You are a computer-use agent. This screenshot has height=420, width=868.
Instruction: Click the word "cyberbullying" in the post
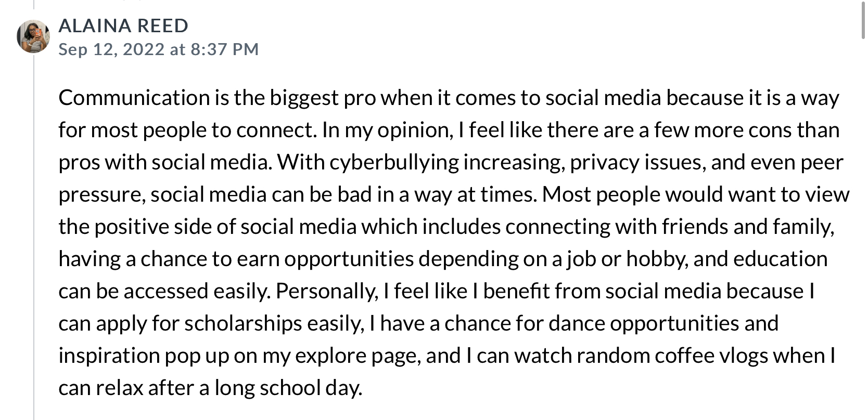394,162
